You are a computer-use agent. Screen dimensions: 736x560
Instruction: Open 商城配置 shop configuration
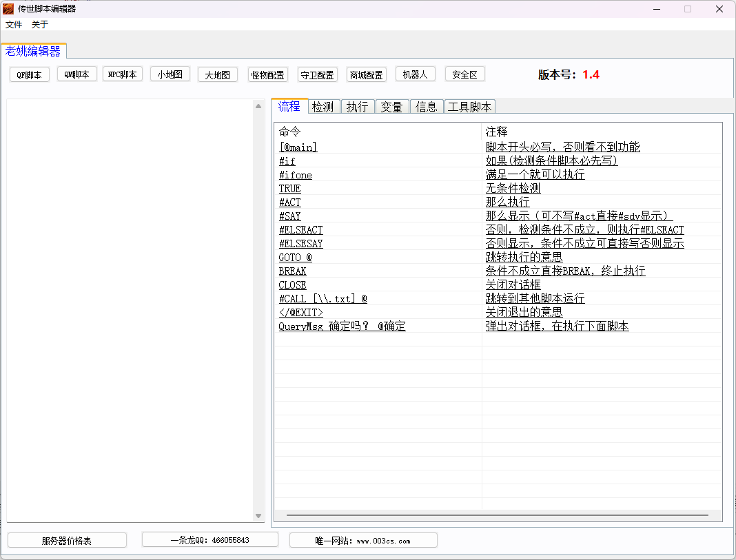click(x=366, y=75)
